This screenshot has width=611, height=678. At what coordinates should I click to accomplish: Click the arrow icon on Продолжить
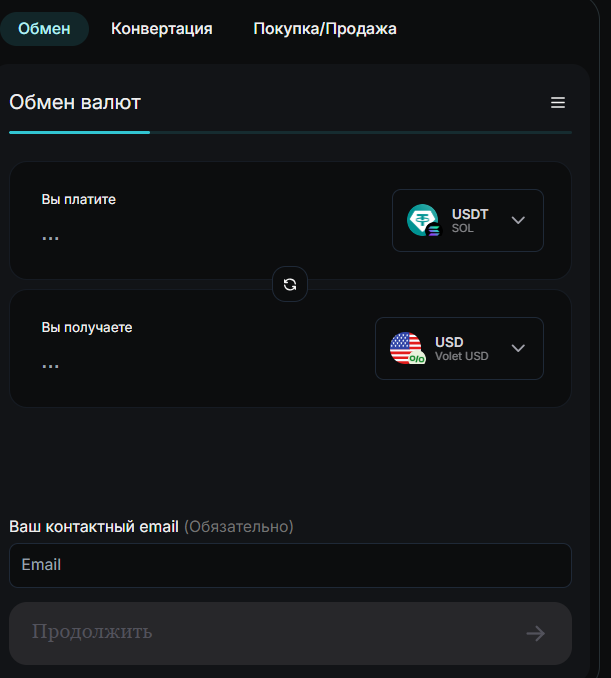click(536, 633)
